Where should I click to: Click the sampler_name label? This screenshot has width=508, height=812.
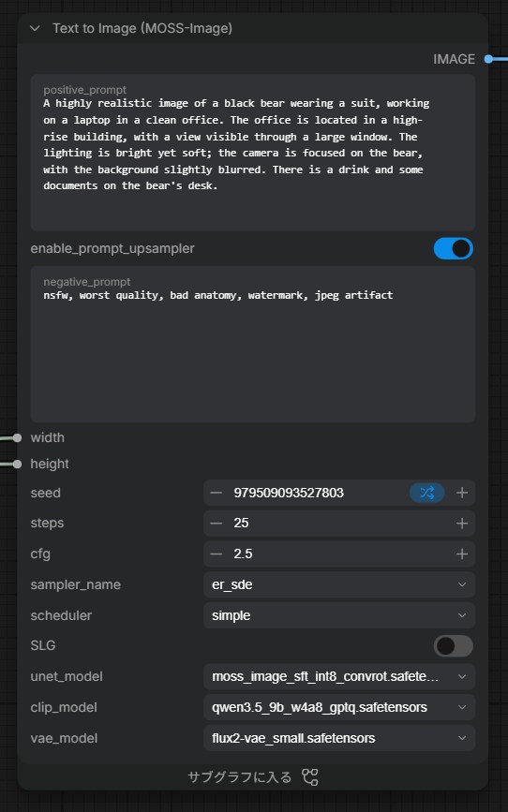pos(76,584)
